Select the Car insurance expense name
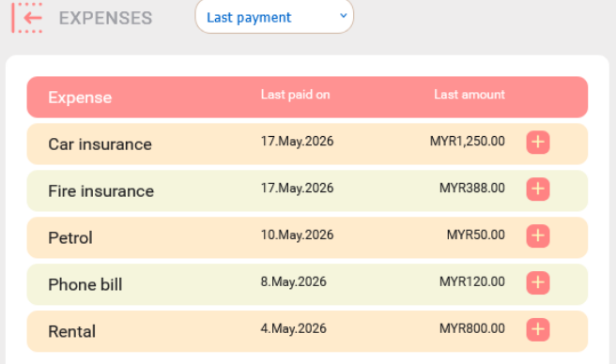The image size is (616, 364). click(100, 144)
